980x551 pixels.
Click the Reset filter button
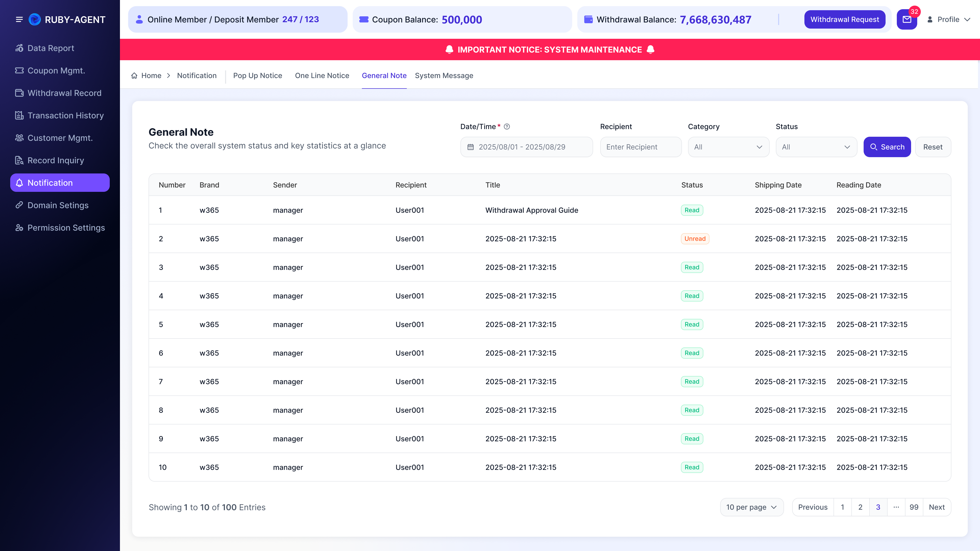click(933, 147)
